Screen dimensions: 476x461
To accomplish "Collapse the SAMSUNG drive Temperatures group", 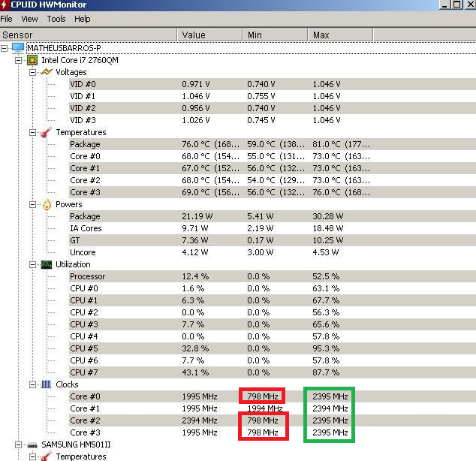I will [32, 456].
